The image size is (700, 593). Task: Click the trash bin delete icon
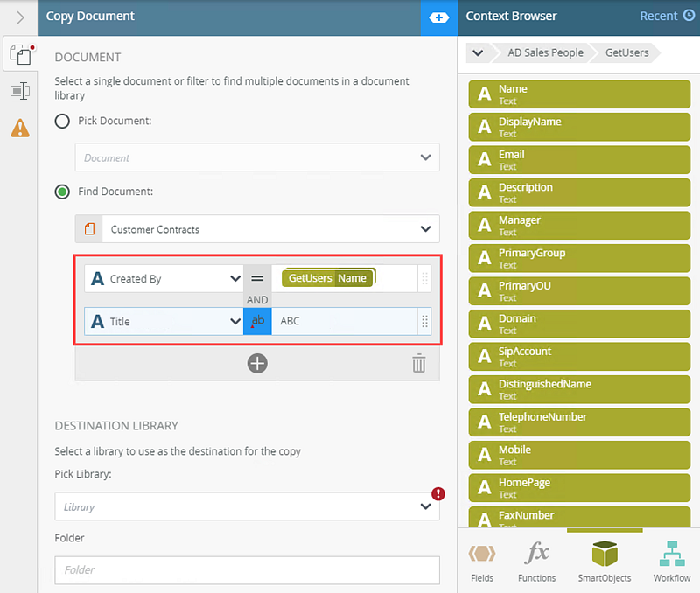[x=419, y=363]
